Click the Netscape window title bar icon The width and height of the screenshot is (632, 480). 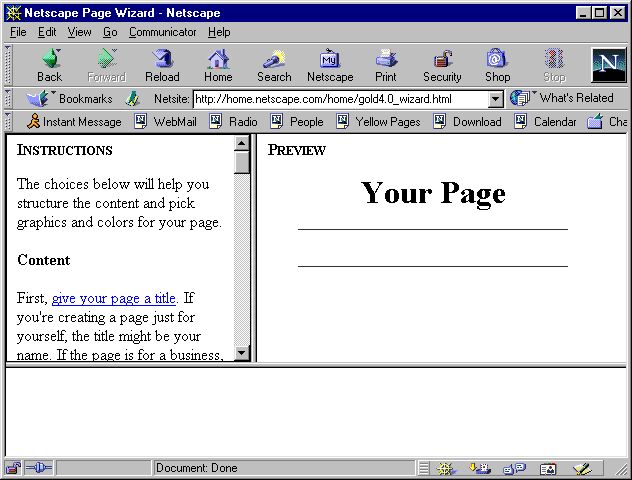coord(13,13)
